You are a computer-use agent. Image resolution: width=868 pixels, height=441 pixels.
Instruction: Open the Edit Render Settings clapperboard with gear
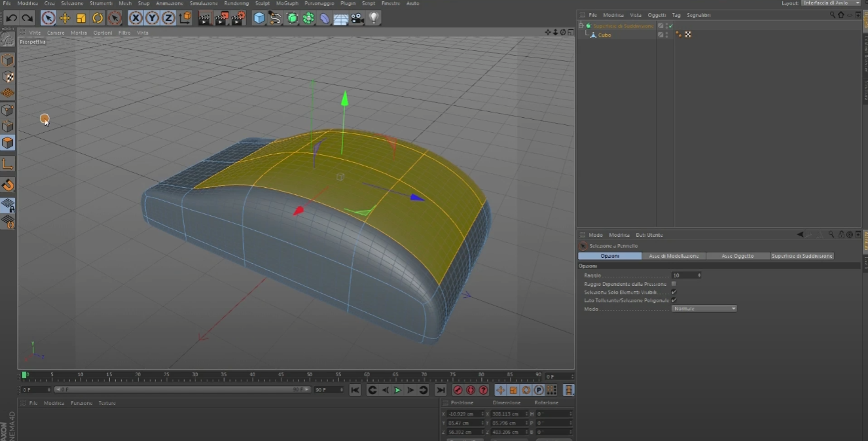pyautogui.click(x=239, y=18)
